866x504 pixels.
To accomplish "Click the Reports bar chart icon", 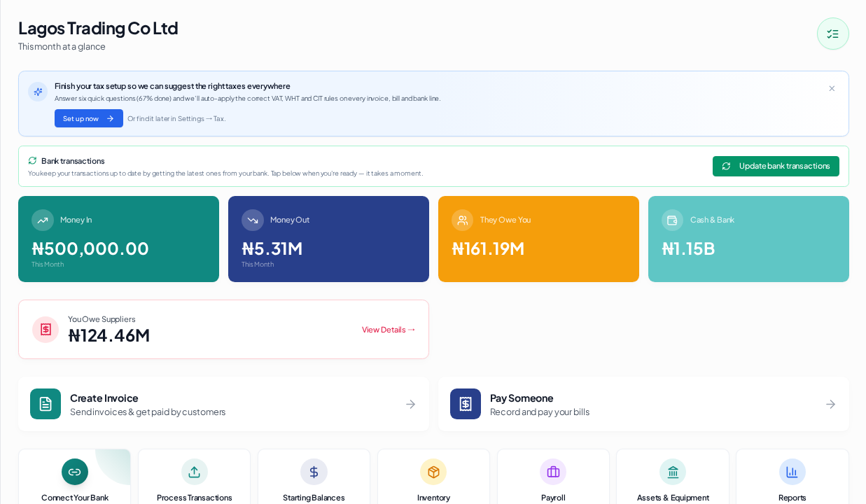I will point(792,472).
